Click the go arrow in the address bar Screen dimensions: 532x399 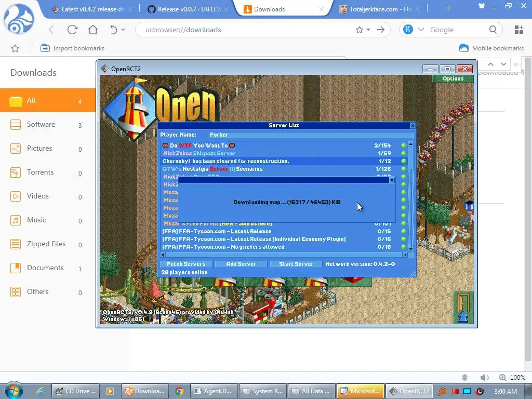click(x=381, y=30)
